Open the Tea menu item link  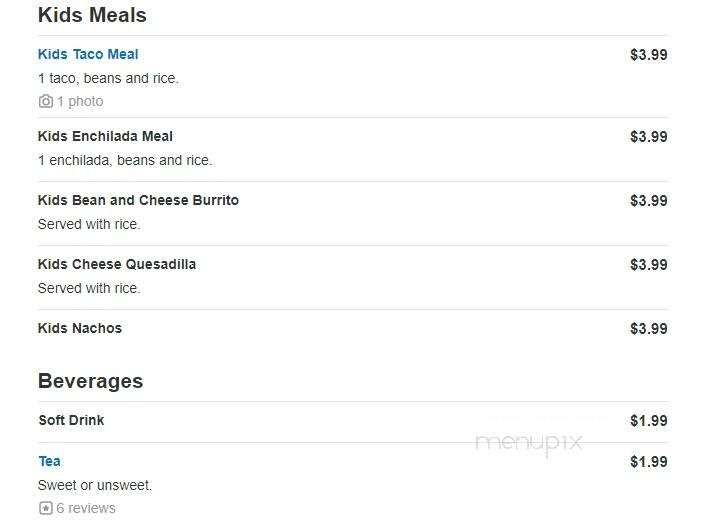coord(50,461)
